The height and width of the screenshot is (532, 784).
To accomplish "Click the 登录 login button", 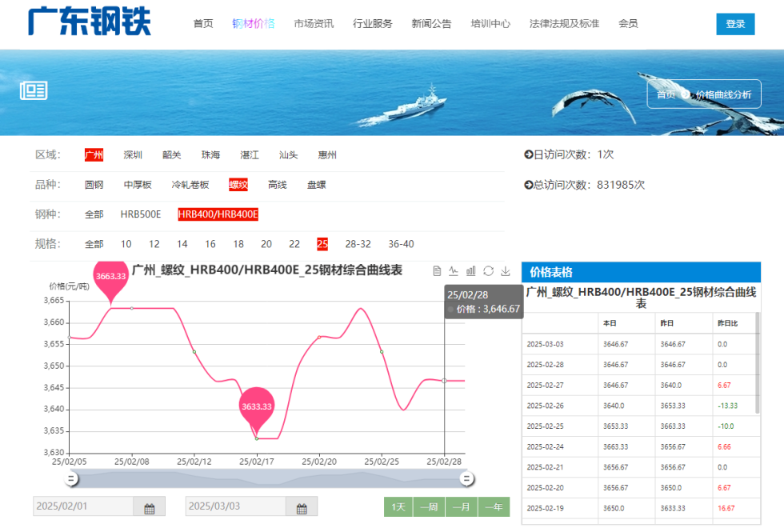I will (734, 24).
